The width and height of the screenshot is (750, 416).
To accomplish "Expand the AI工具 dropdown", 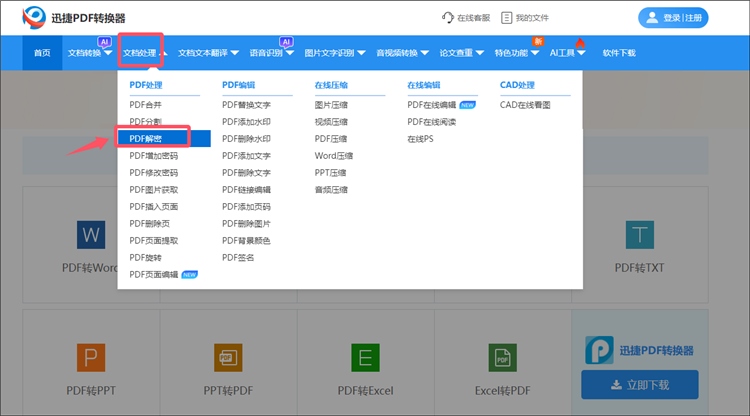I will click(x=581, y=53).
